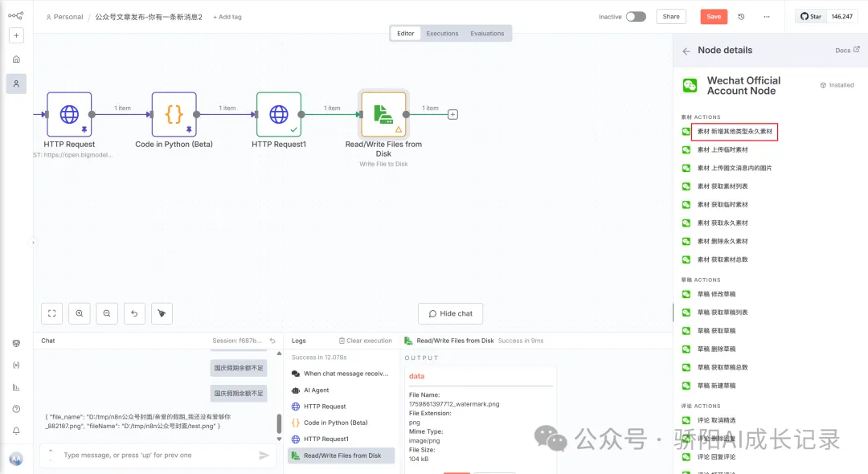Open the workflow history clock icon
Screen dimensions: 868x474
741,17
